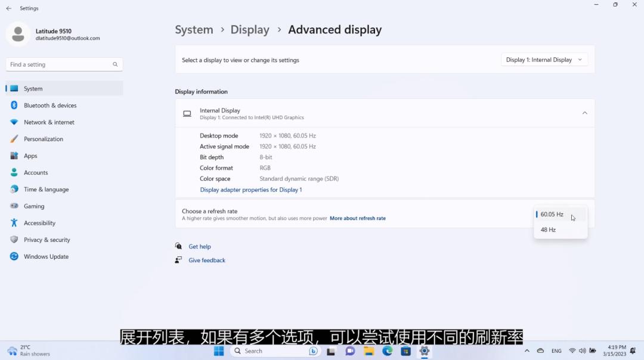Click the back arrow in Settings
Viewport: 644px width, 360px height.
pos(9,8)
